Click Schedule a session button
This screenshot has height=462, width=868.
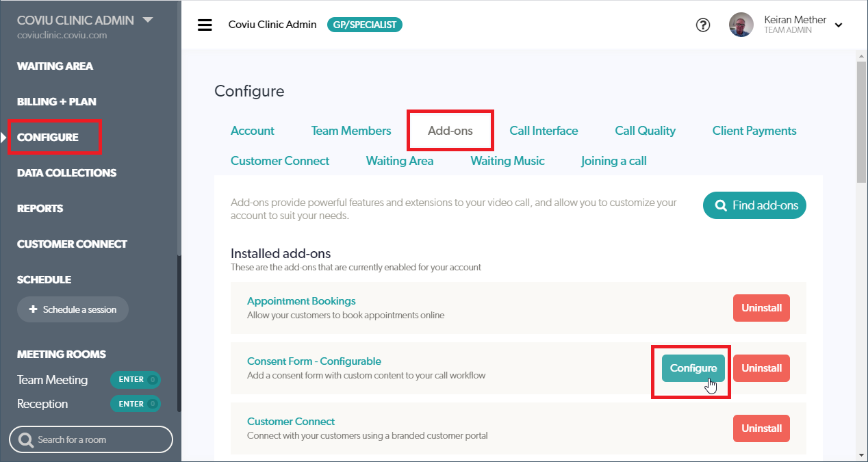point(73,309)
